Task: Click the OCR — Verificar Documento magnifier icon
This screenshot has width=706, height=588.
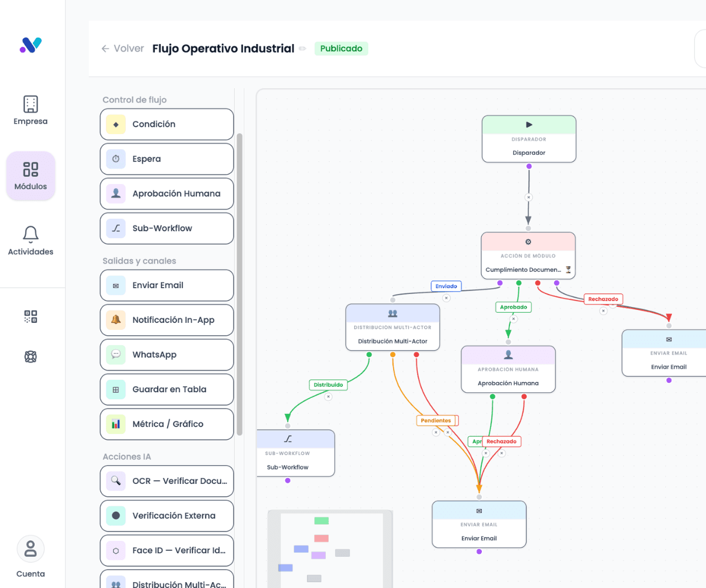Action: pos(115,481)
